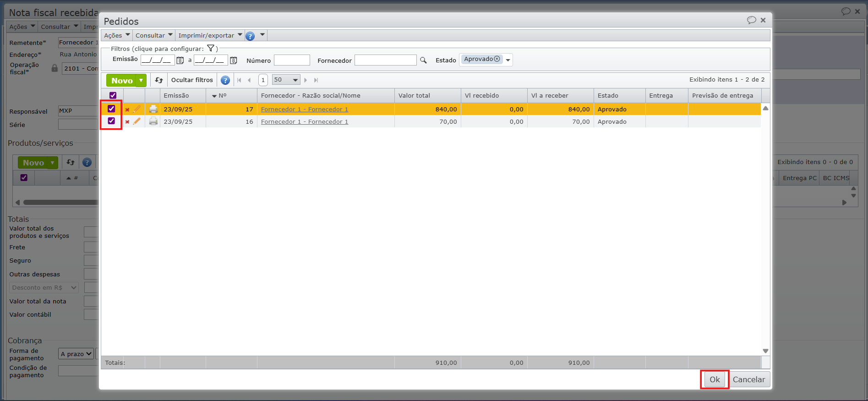Open the Novo button dropdown arrow in Pedidos
Viewport: 868px width, 401px height.
(x=141, y=81)
